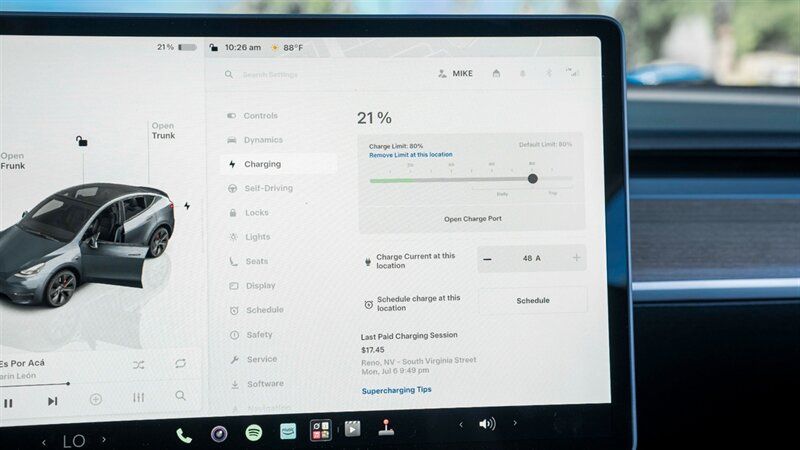Click the song playback progress bar

pyautogui.click(x=35, y=383)
